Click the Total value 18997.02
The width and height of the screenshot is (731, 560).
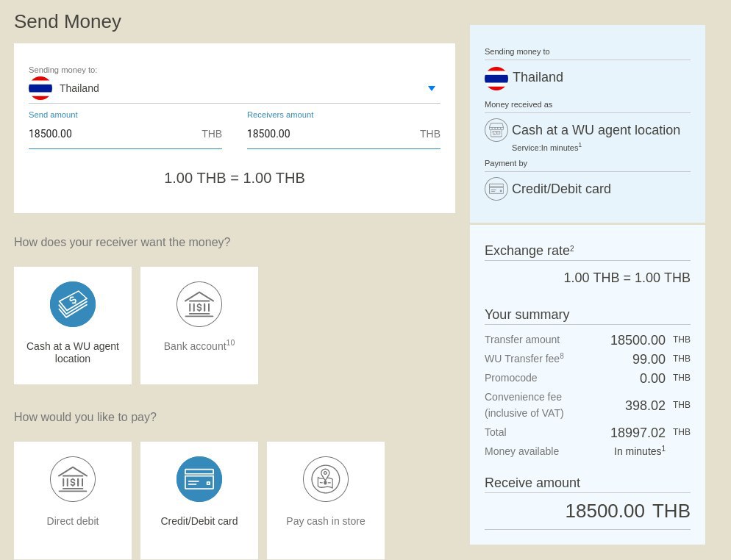pos(638,432)
